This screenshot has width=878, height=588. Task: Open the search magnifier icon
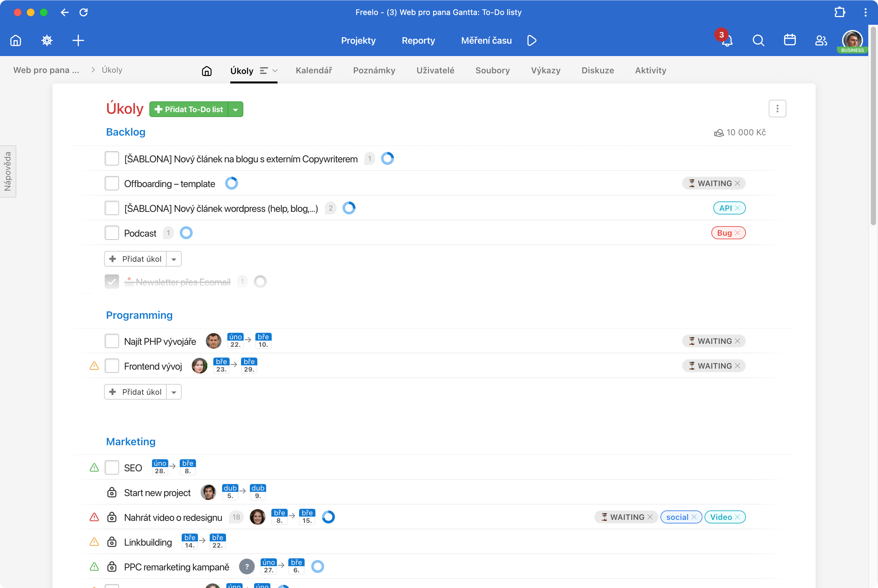coord(758,40)
